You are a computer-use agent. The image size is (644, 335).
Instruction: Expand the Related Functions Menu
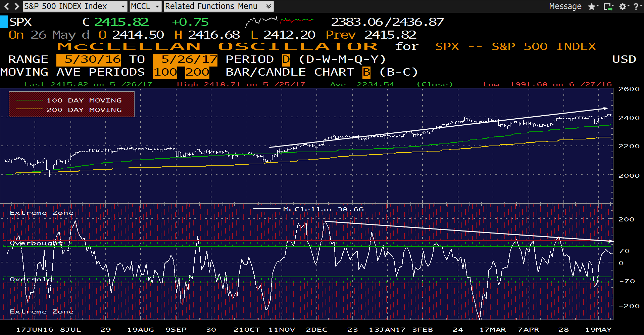[218, 6]
